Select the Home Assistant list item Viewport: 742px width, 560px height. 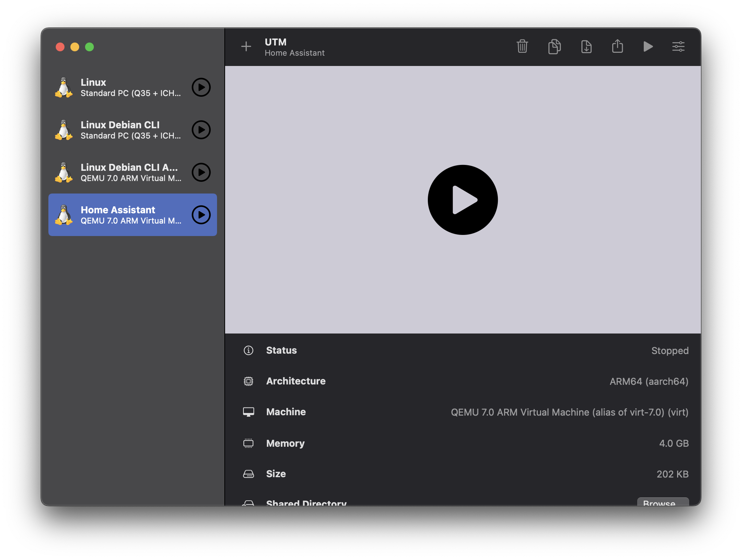(x=121, y=215)
